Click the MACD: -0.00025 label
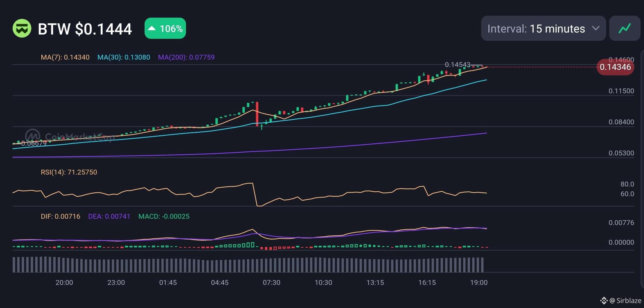 (164, 216)
